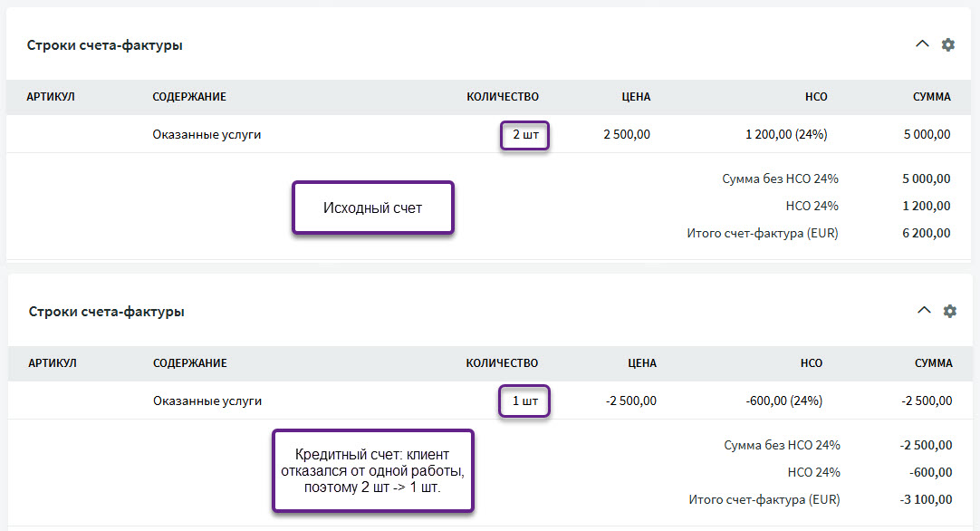Image resolution: width=980 pixels, height=531 pixels.
Task: Select the 'Кредитный счет' annotation note
Action: [372, 470]
